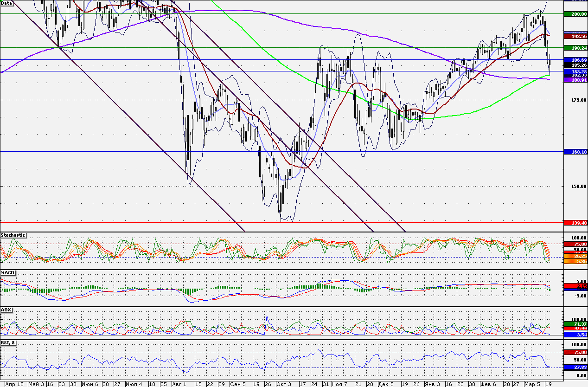This screenshot has width=588, height=387.
Task: Select the Янв 3 date on time axis
Action: (432, 384)
